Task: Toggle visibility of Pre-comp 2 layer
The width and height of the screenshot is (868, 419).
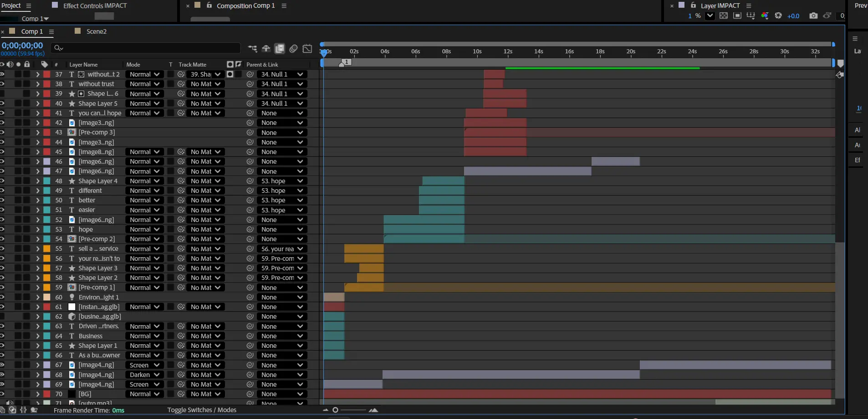Action: point(2,239)
